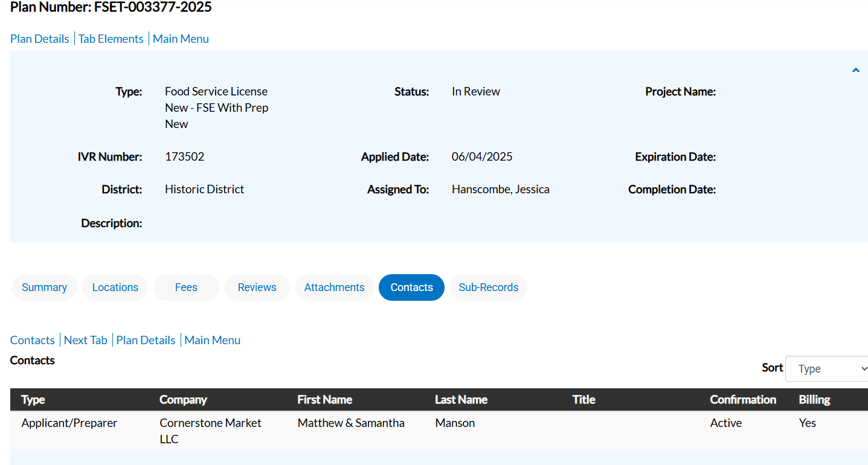This screenshot has height=465, width=868.
Task: Open the Sub-Records tab
Action: (488, 287)
